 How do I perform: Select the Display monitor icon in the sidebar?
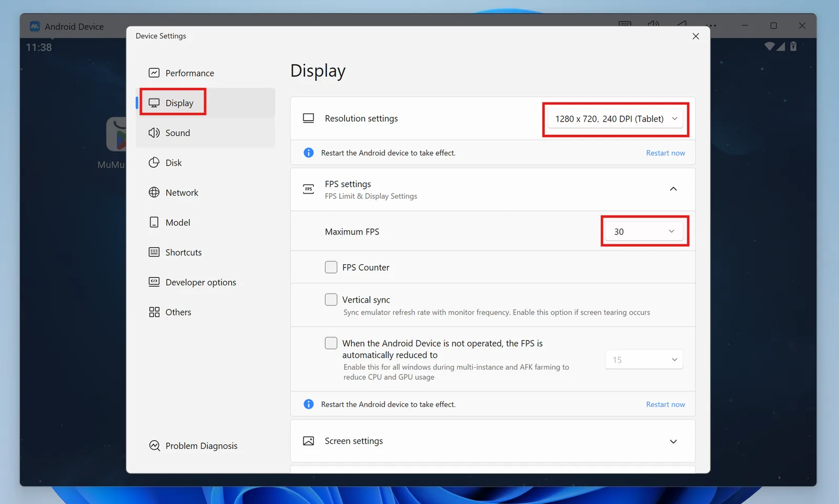154,103
